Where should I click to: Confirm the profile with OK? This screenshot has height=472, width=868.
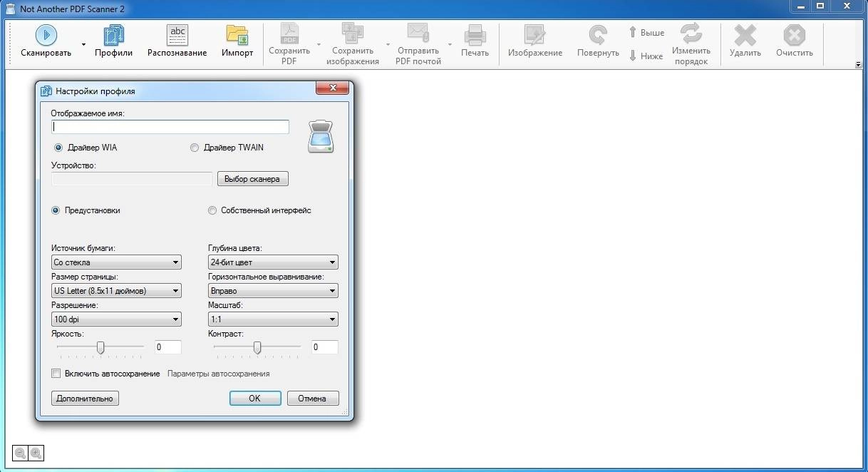point(255,399)
